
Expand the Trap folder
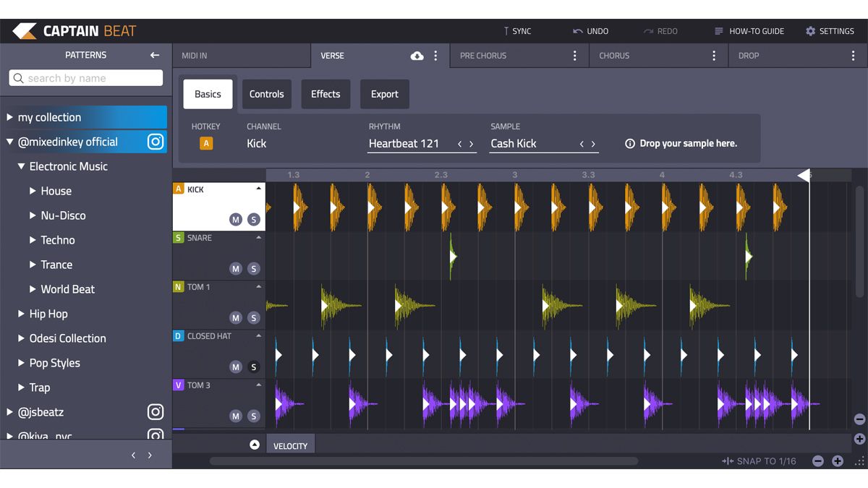point(22,388)
